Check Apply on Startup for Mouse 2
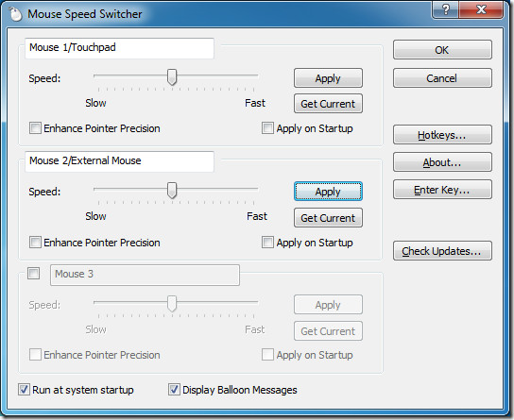Image resolution: width=514 pixels, height=420 pixels. click(267, 243)
